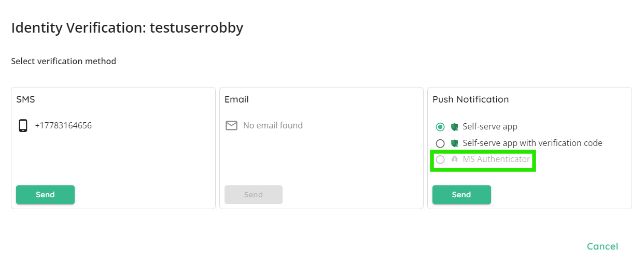Image resolution: width=644 pixels, height=263 pixels.
Task: Cancel the identity verification dialog
Action: coord(603,246)
